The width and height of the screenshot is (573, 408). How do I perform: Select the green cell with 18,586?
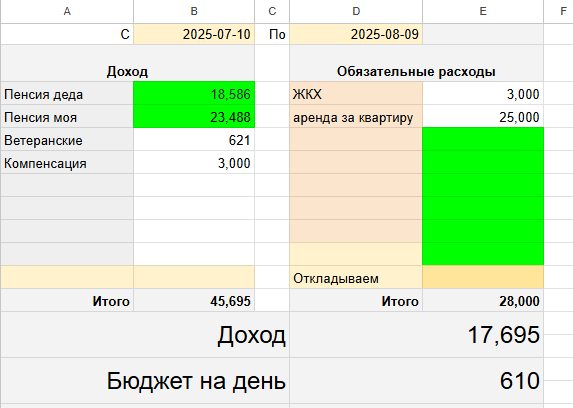pos(194,94)
